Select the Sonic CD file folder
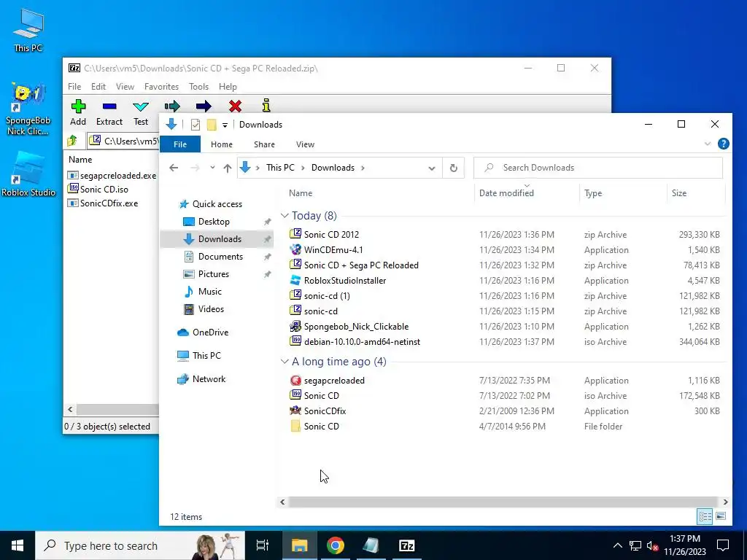Image resolution: width=747 pixels, height=560 pixels. point(321,426)
